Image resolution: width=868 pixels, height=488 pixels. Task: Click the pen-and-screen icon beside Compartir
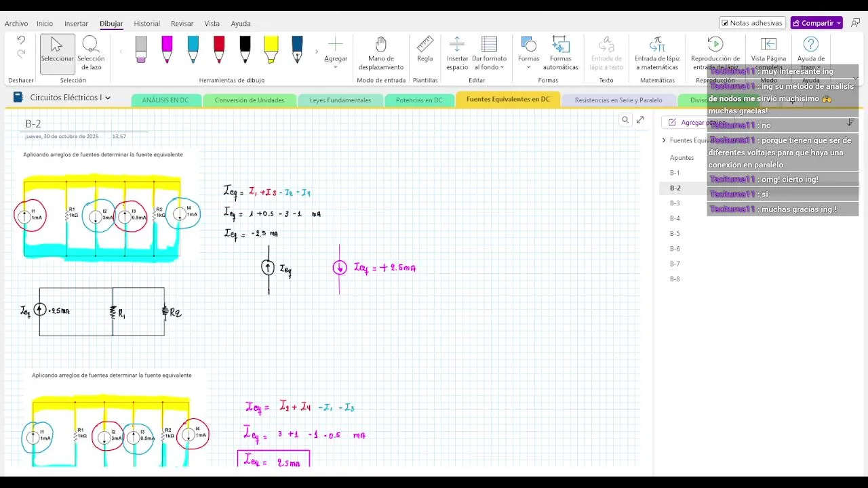855,23
